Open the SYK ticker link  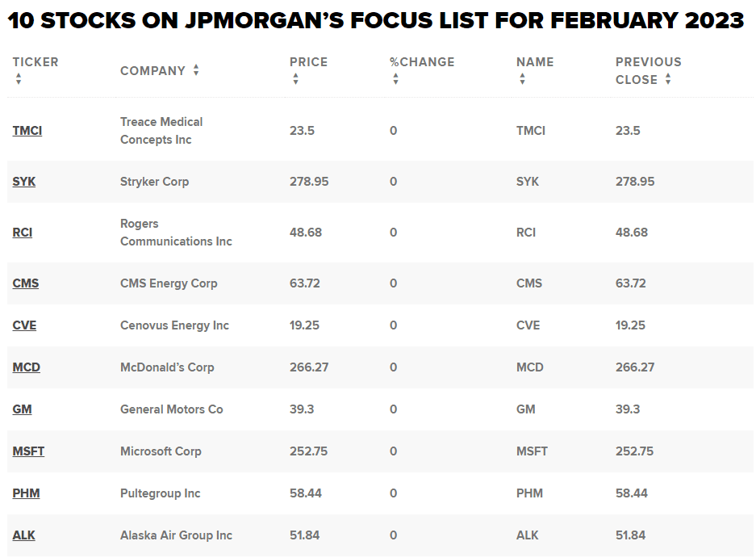click(24, 181)
